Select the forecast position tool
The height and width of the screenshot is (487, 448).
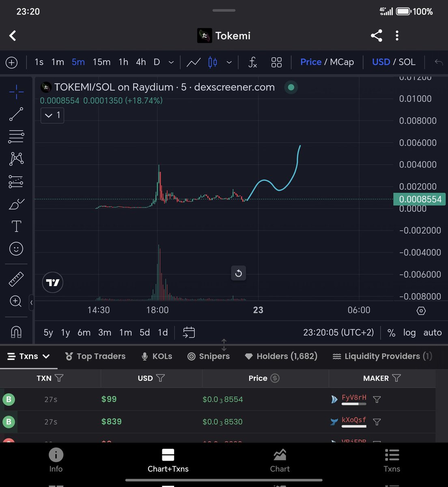(16, 181)
